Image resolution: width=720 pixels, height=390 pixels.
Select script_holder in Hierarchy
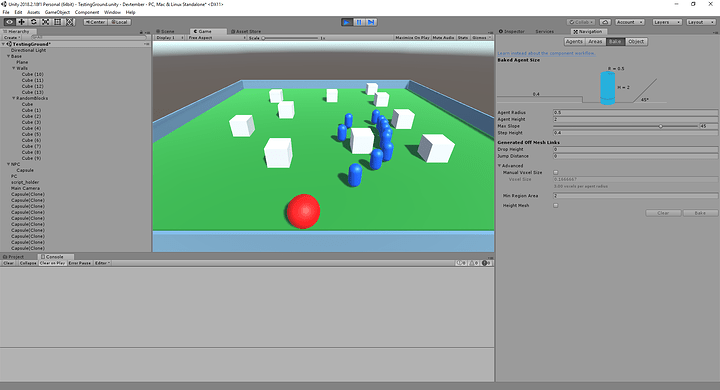coord(25,182)
